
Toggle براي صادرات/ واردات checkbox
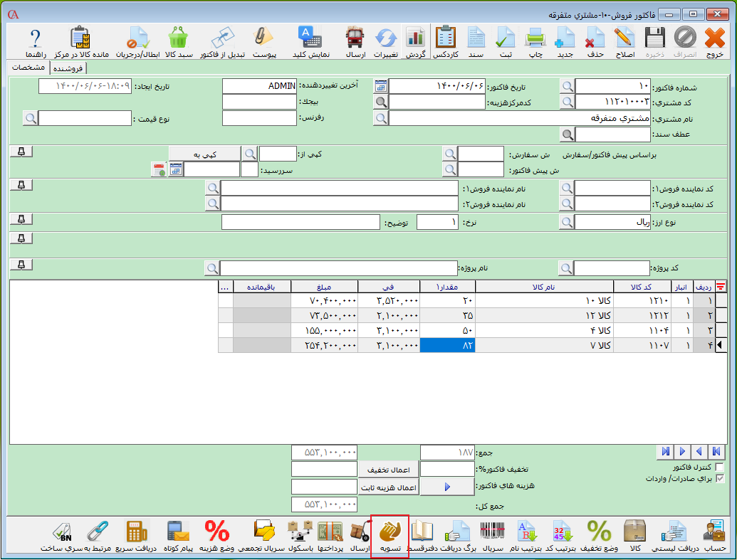719,479
